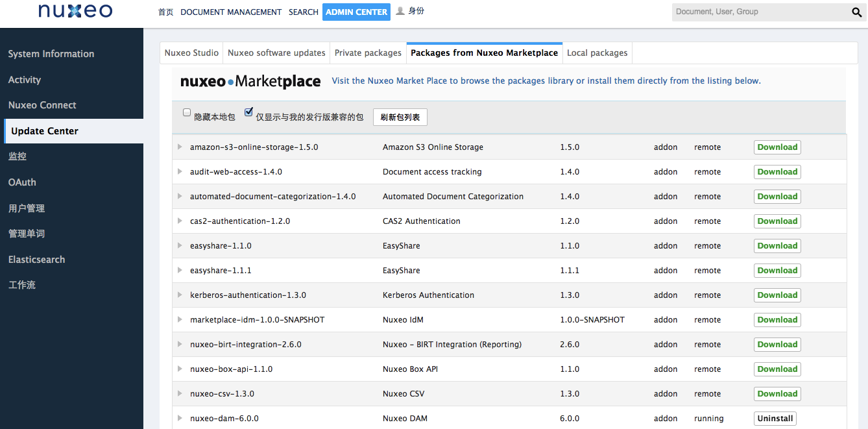Viewport: 868px width, 429px height.
Task: Click the Document, User, Group search field
Action: coord(759,12)
